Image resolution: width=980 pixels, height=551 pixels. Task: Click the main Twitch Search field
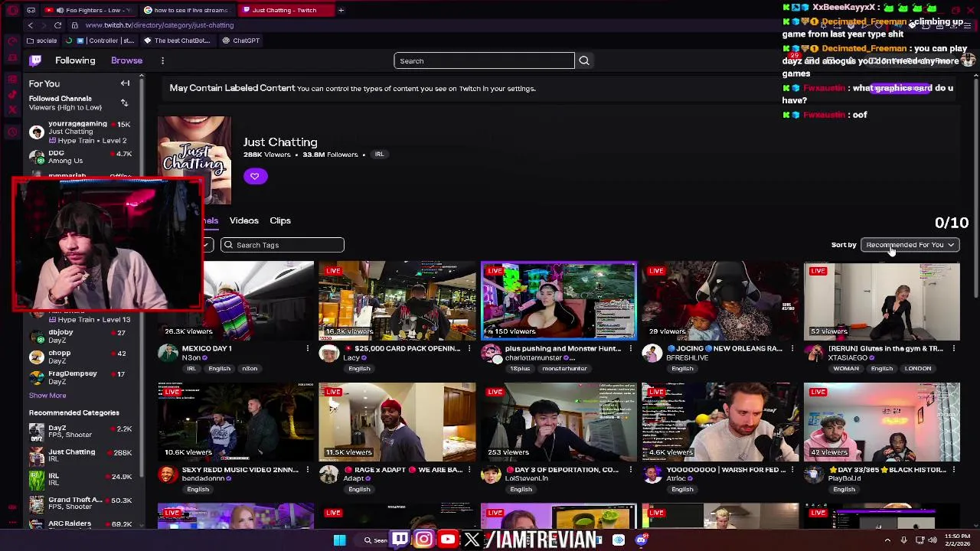484,60
